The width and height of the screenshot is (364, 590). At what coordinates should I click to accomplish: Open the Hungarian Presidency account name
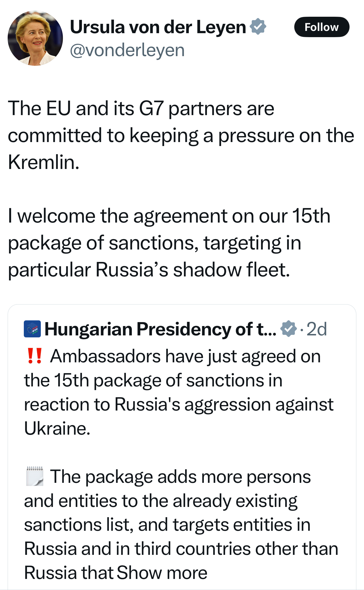pos(160,329)
